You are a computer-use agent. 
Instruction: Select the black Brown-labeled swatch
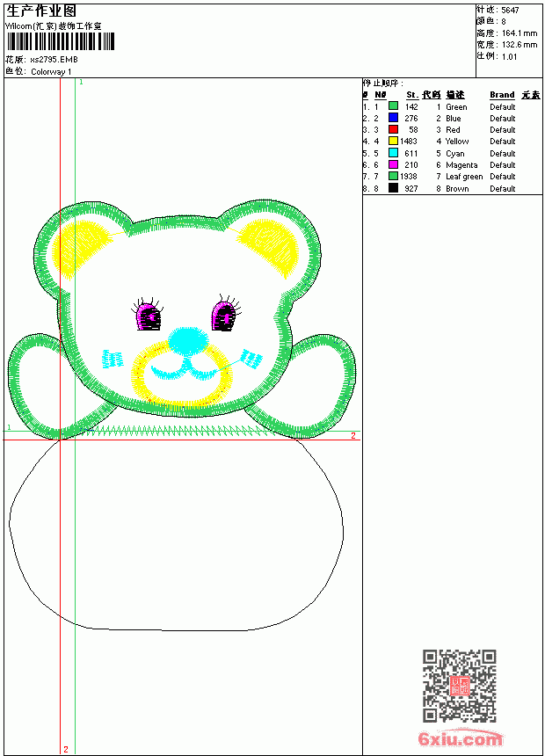tap(393, 188)
